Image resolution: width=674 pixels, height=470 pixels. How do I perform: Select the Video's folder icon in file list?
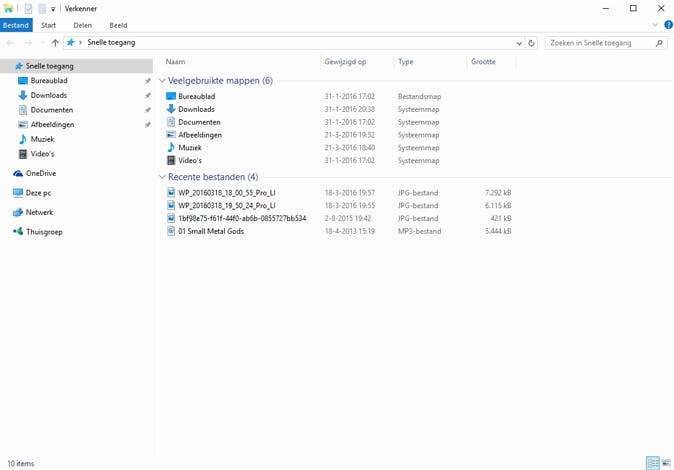click(x=171, y=160)
